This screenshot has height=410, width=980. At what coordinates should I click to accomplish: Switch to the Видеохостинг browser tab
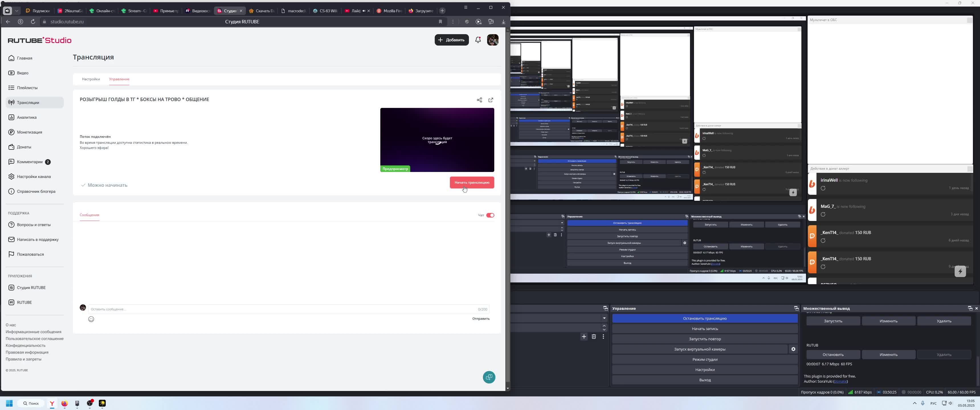point(198,11)
